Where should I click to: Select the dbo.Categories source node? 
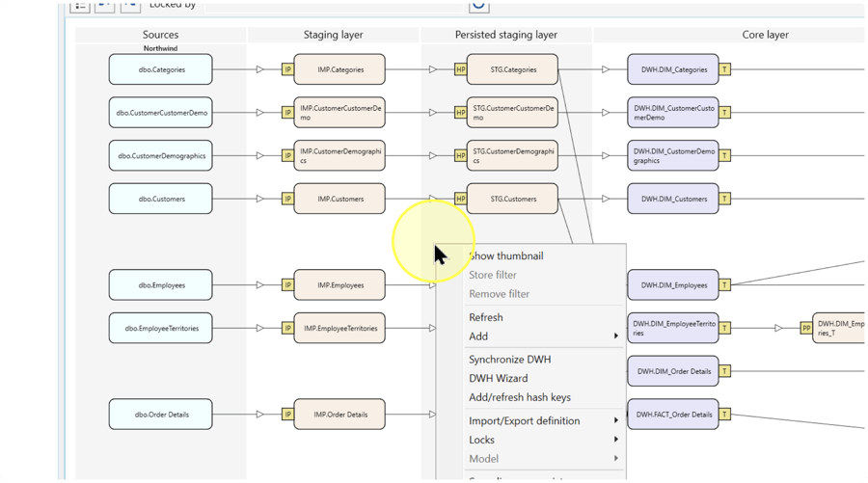click(160, 69)
